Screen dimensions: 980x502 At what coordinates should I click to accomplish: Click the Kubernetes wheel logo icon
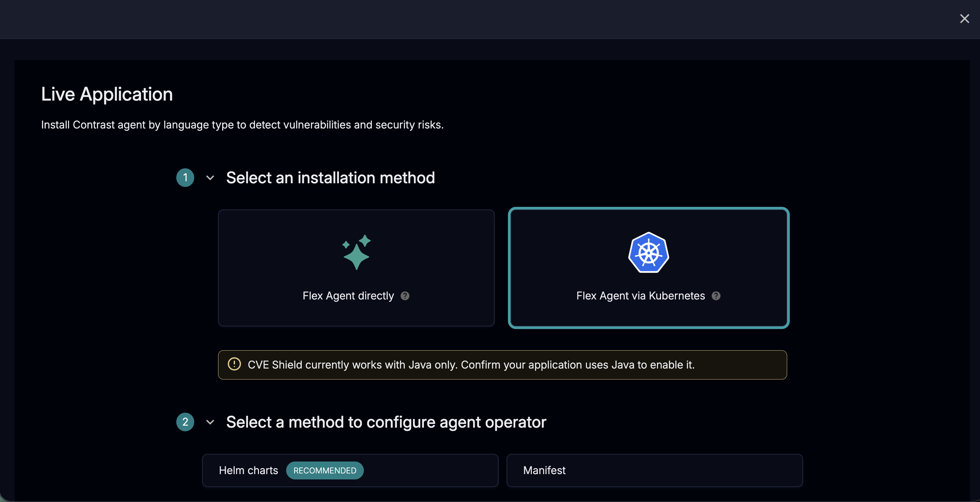click(x=648, y=252)
